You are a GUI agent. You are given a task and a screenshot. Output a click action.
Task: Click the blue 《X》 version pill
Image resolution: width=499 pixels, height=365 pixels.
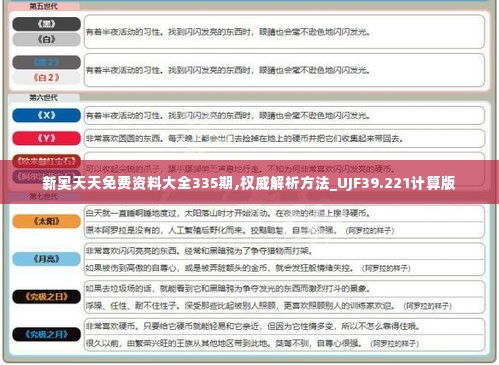tap(46, 115)
